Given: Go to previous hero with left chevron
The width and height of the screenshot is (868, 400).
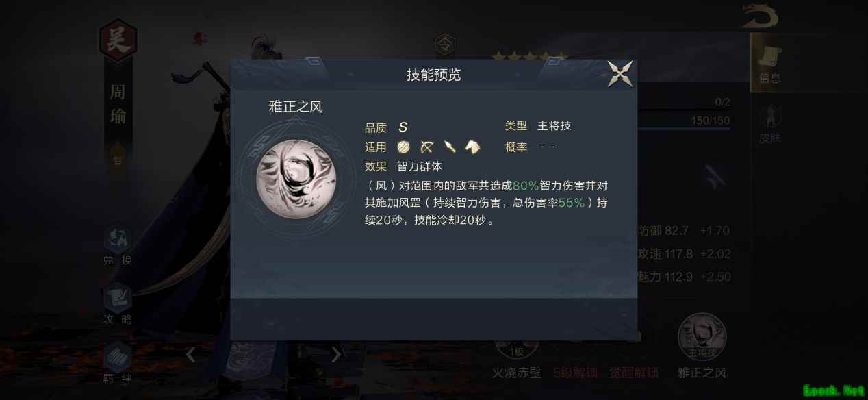Looking at the screenshot, I should pos(191,354).
